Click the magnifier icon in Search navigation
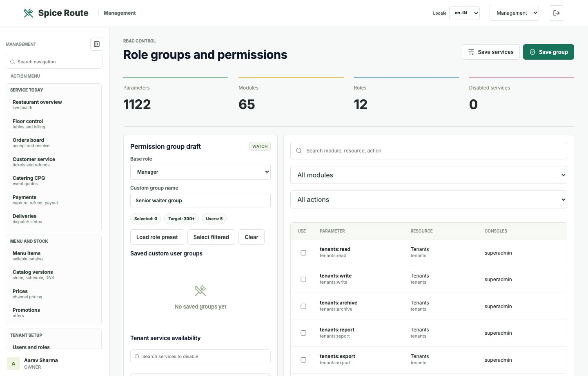588x376 pixels. pos(13,62)
